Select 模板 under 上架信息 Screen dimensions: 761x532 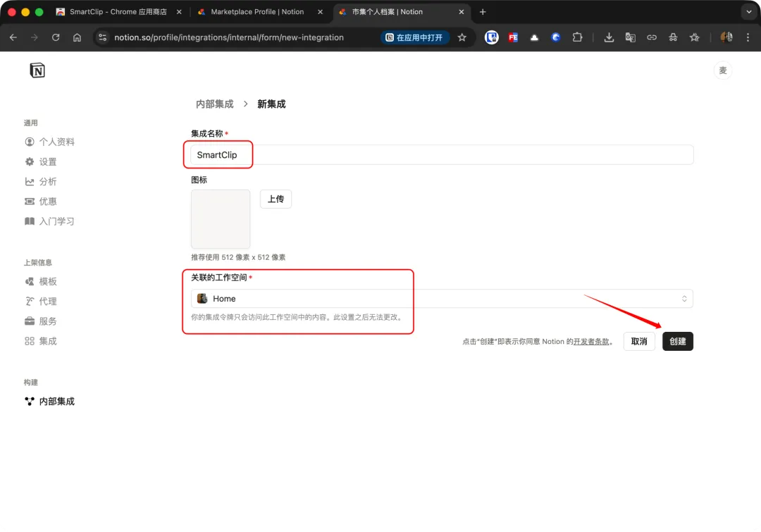click(x=41, y=282)
